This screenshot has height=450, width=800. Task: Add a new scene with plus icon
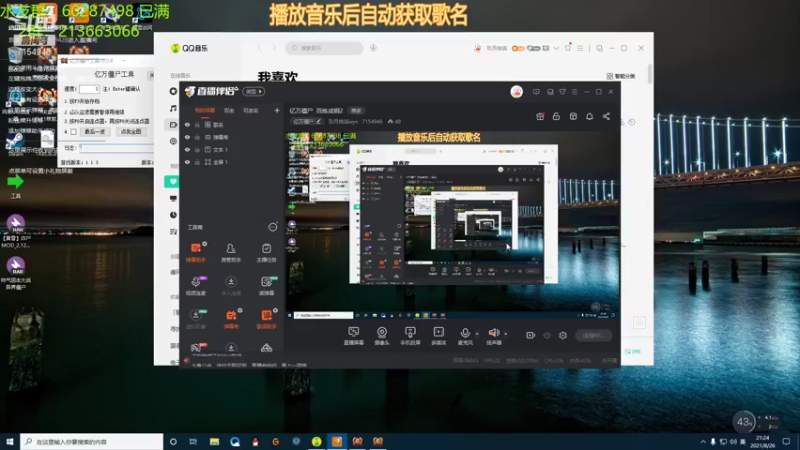[x=277, y=110]
